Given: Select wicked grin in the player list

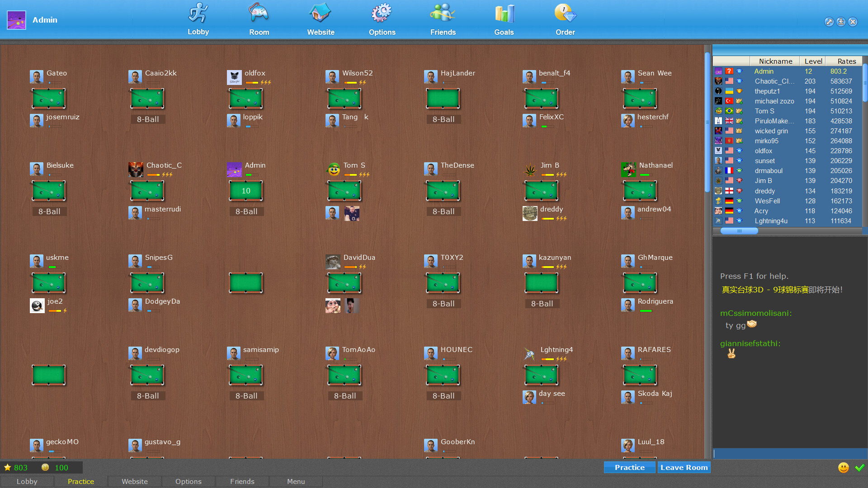Looking at the screenshot, I should pos(788,131).
